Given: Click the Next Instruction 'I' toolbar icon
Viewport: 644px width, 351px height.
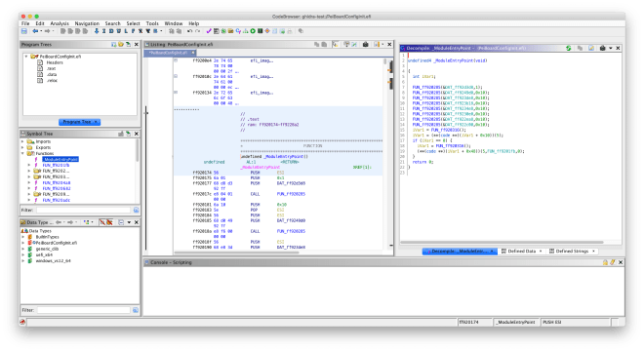Looking at the screenshot, I should (x=103, y=31).
